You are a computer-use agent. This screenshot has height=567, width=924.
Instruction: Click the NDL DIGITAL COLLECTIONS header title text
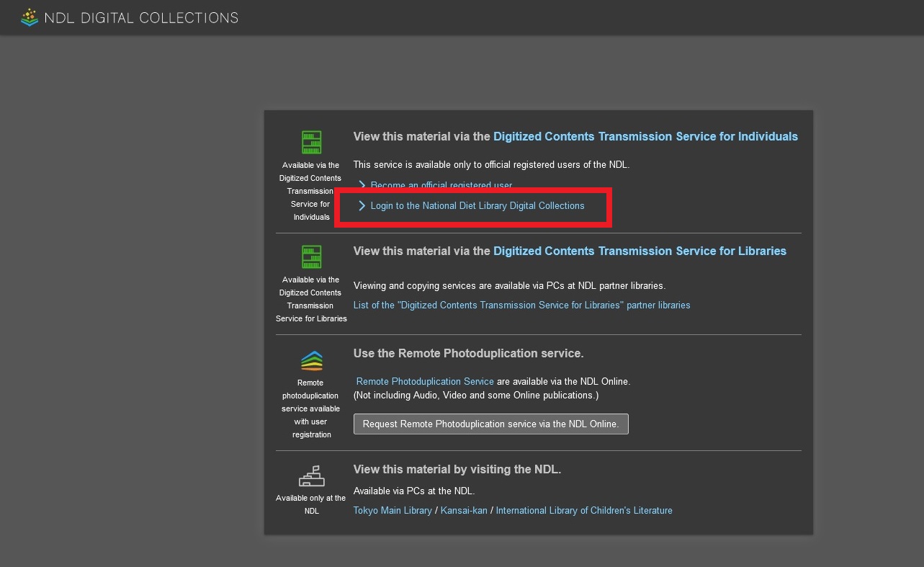click(141, 18)
